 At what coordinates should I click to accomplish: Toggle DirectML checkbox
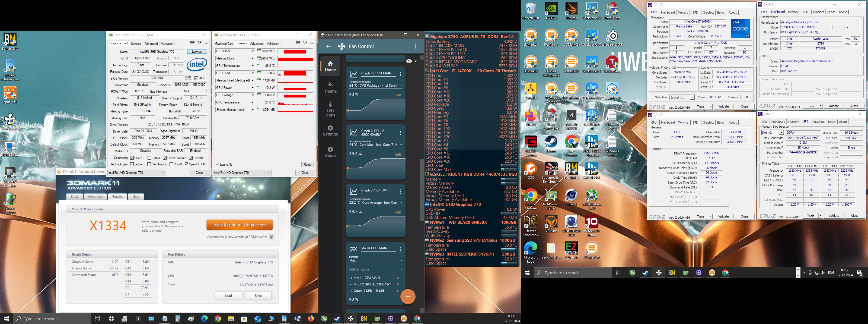click(x=191, y=158)
